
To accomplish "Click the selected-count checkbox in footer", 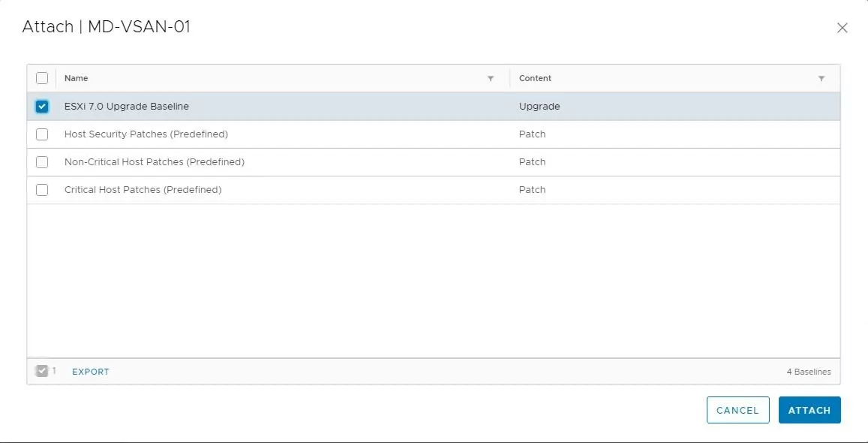I will click(41, 371).
